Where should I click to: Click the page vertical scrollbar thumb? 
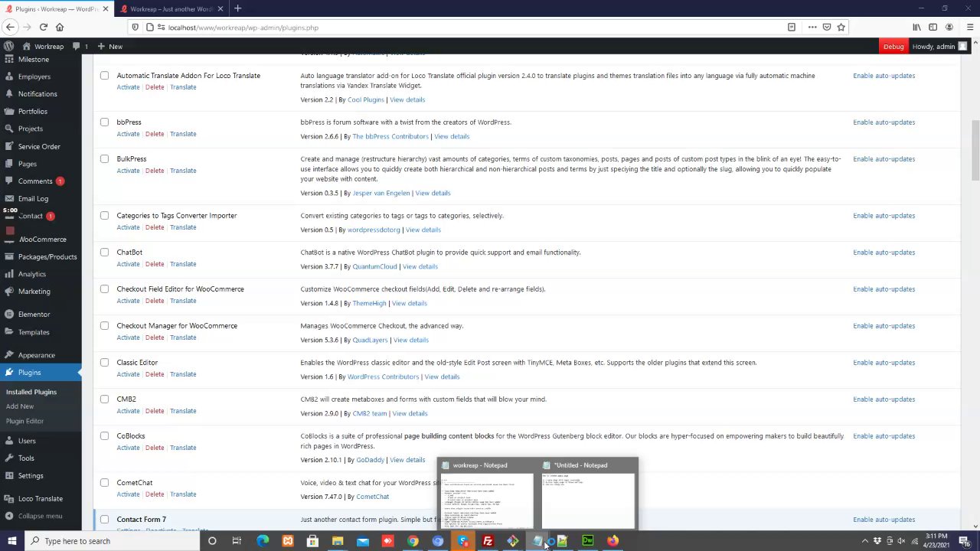(x=975, y=151)
